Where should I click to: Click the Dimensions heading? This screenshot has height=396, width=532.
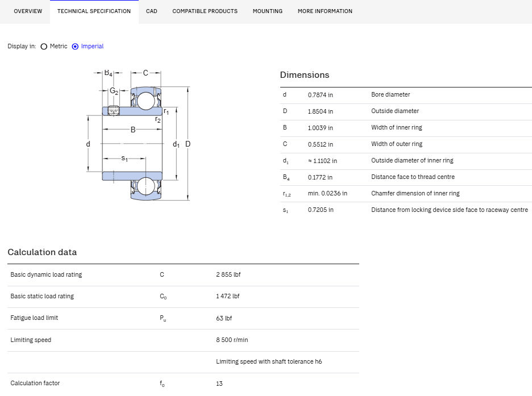tap(305, 75)
